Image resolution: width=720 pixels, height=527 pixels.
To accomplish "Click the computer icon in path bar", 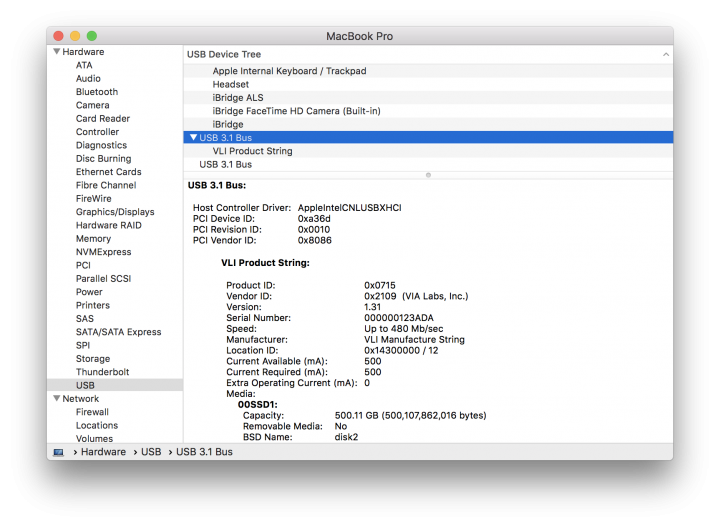I will tap(58, 452).
